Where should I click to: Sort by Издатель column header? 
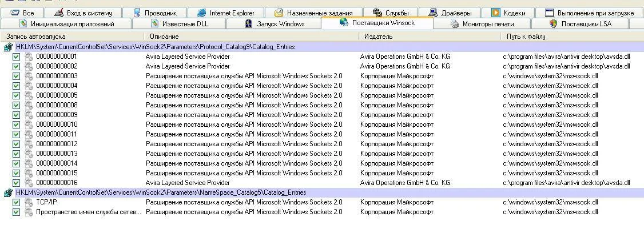[429, 37]
